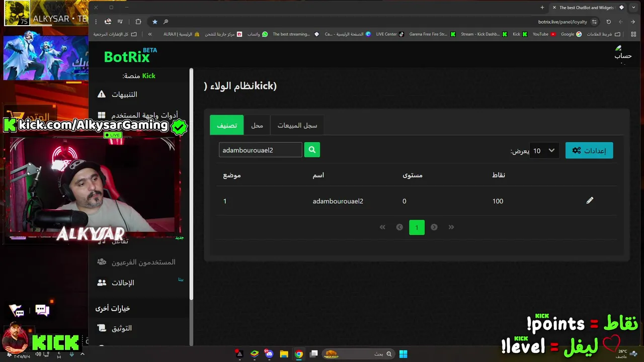Open Garena Free Fire bookmark
644x362 pixels.
coord(432,34)
